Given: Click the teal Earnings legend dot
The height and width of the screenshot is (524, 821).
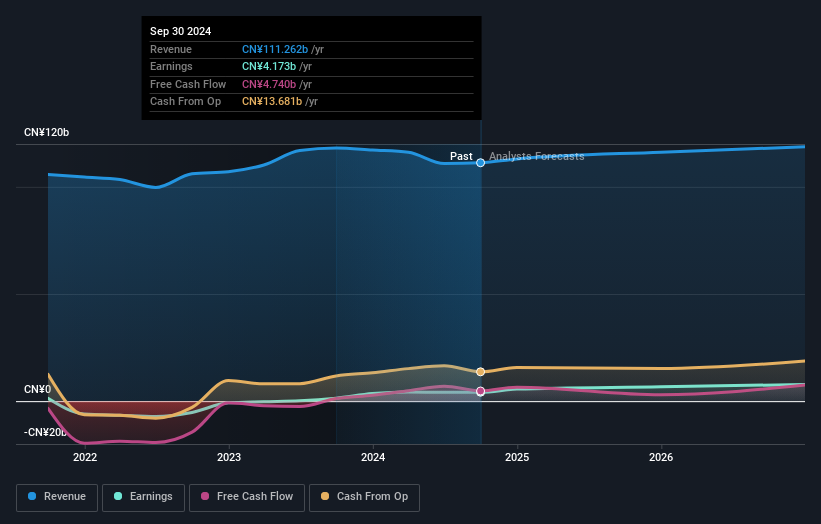Looking at the screenshot, I should 118,496.
